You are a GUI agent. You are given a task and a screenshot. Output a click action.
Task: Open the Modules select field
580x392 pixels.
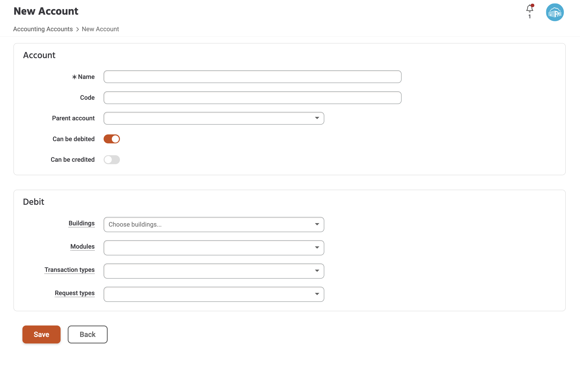210,248
